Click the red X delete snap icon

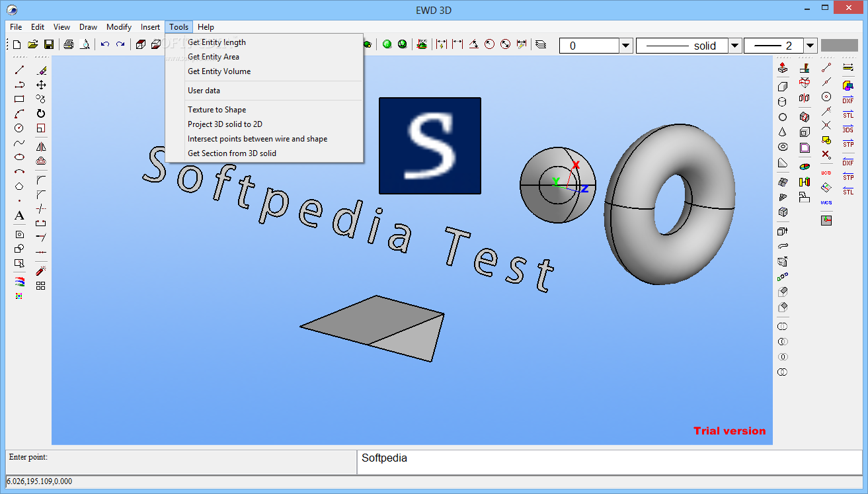point(826,155)
